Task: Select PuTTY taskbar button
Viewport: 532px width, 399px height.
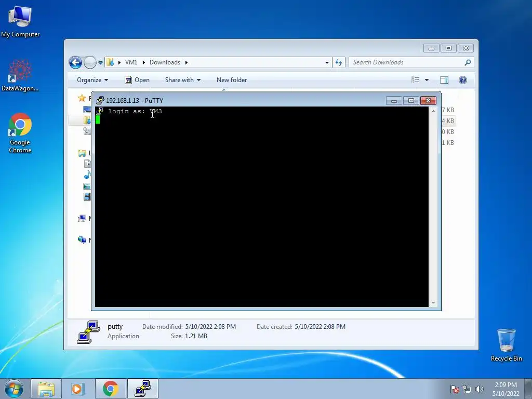Action: pos(143,389)
